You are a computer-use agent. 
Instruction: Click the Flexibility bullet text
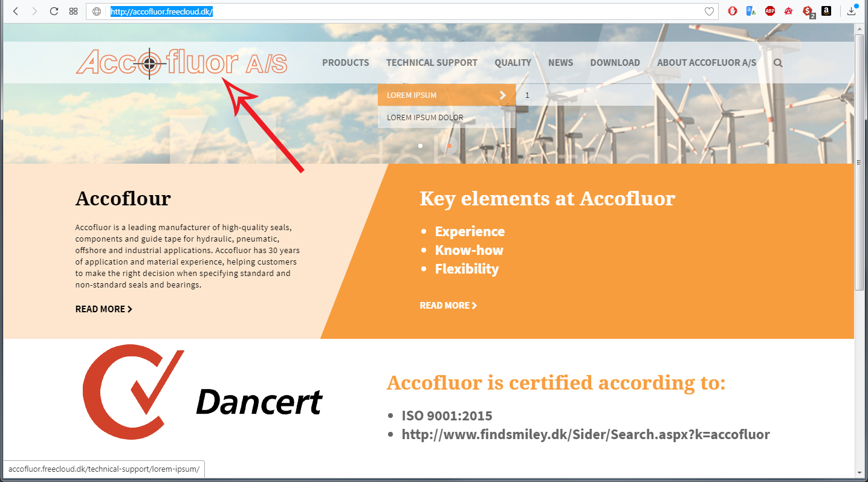tap(467, 269)
